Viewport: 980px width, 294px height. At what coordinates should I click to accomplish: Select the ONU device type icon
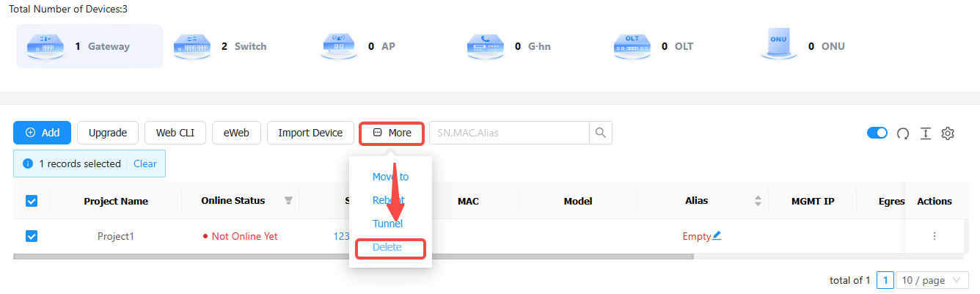pos(779,44)
